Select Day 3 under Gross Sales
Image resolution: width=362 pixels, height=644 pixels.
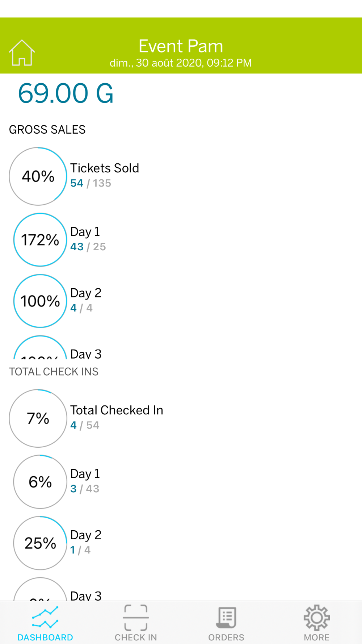pos(86,354)
